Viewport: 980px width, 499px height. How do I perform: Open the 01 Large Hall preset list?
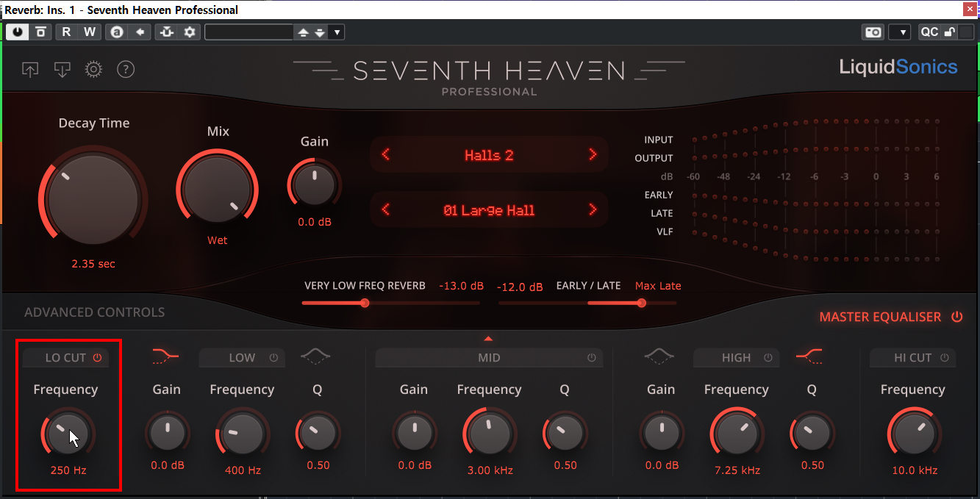click(489, 210)
